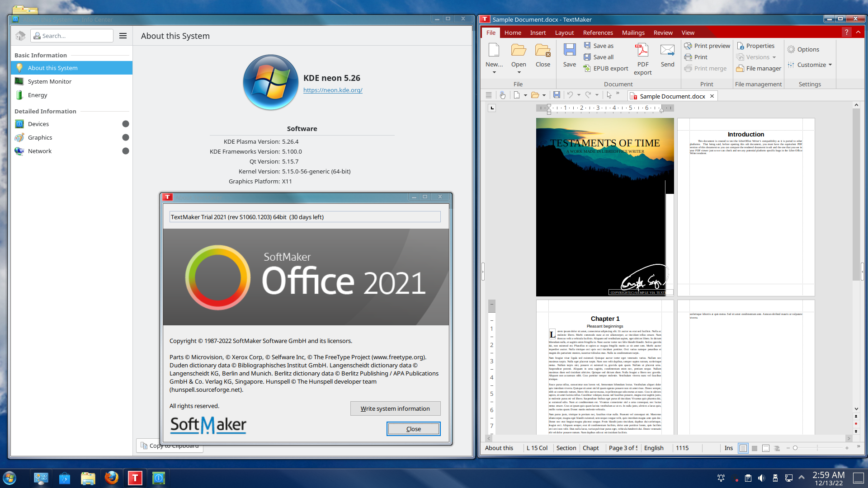Toggle Ins insert mode in status bar

click(728, 448)
